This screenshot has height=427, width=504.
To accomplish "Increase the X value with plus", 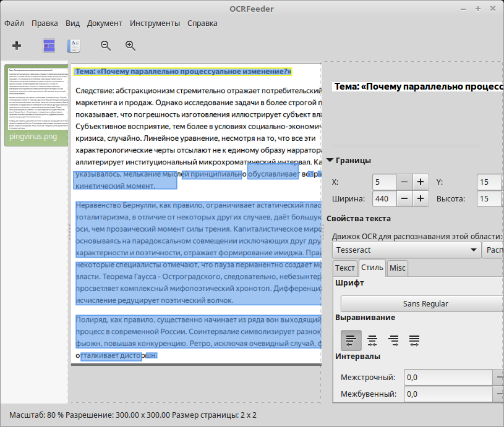I will click(421, 182).
